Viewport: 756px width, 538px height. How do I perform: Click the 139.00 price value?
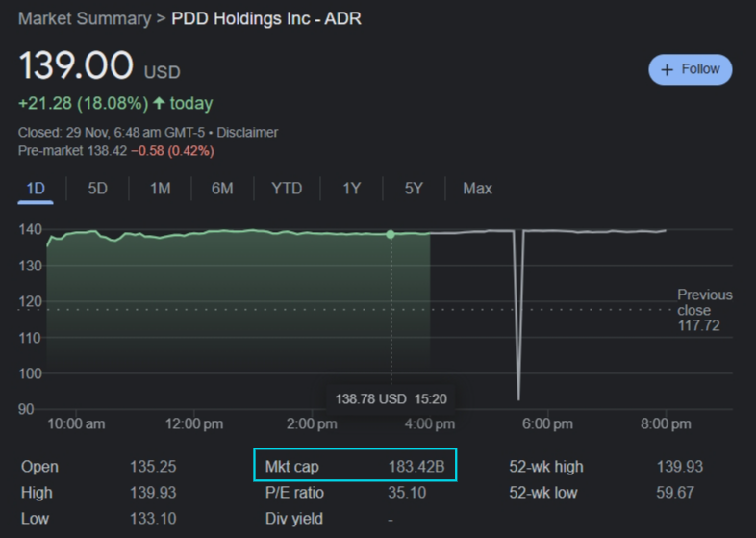[76, 65]
